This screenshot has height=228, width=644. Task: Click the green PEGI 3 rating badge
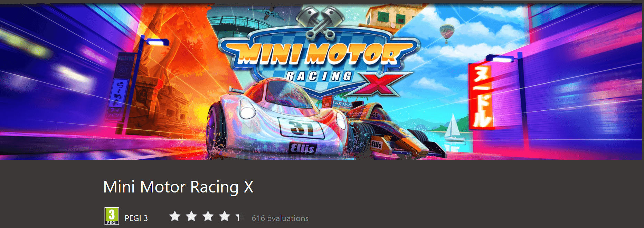(x=112, y=216)
